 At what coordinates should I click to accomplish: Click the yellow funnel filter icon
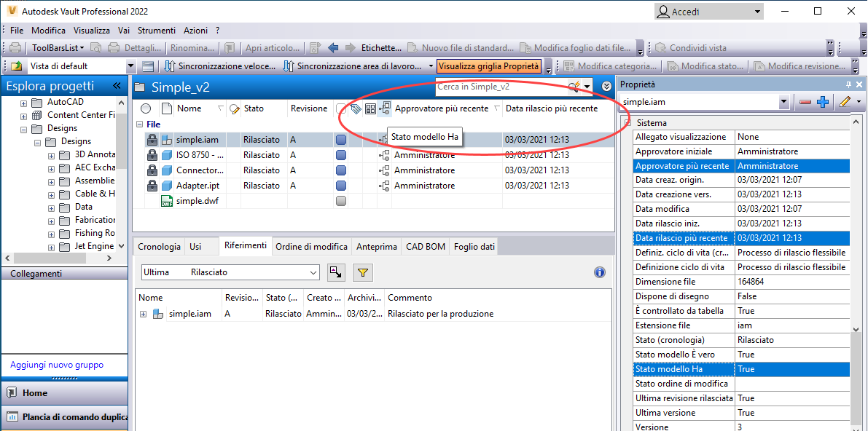pyautogui.click(x=363, y=272)
